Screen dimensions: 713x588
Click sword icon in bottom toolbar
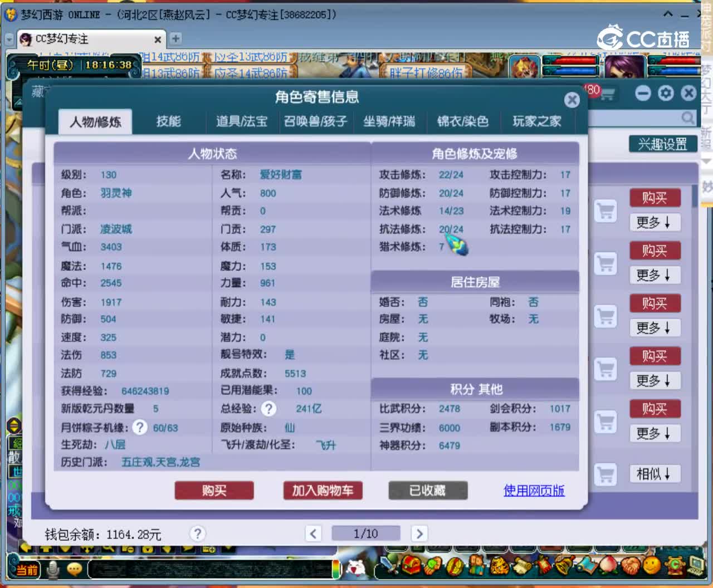point(388,566)
